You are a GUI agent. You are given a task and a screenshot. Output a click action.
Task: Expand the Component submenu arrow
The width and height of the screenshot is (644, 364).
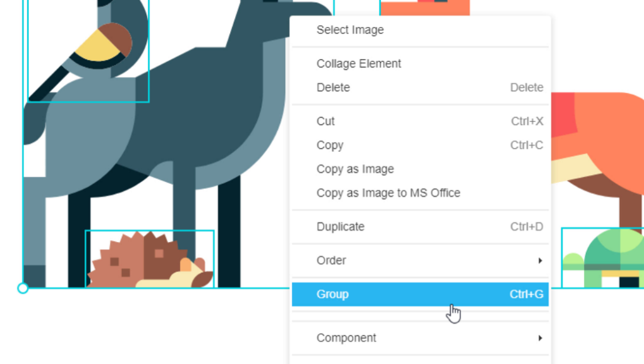[540, 338]
